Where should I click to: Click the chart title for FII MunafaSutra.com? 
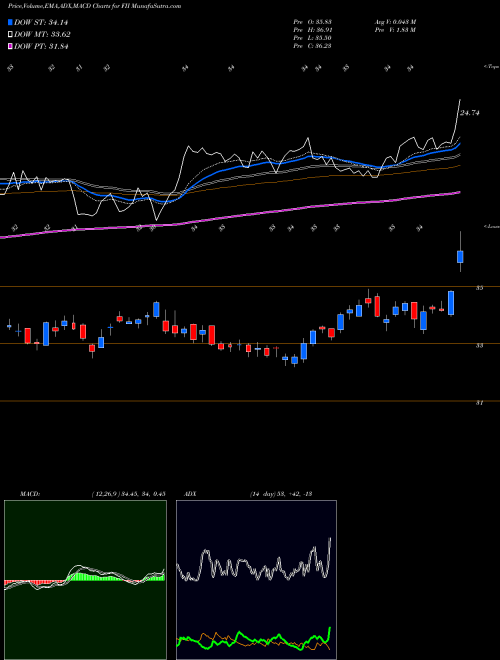click(95, 6)
